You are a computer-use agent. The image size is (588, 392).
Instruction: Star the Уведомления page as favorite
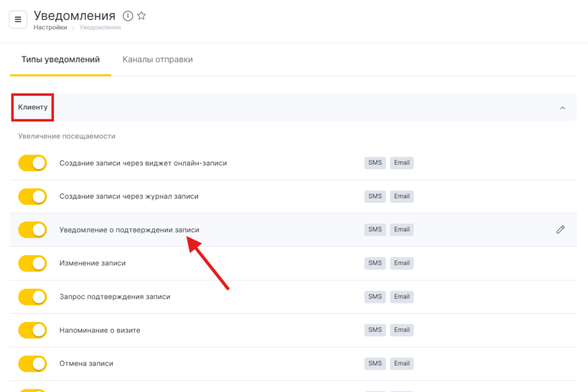click(x=142, y=16)
